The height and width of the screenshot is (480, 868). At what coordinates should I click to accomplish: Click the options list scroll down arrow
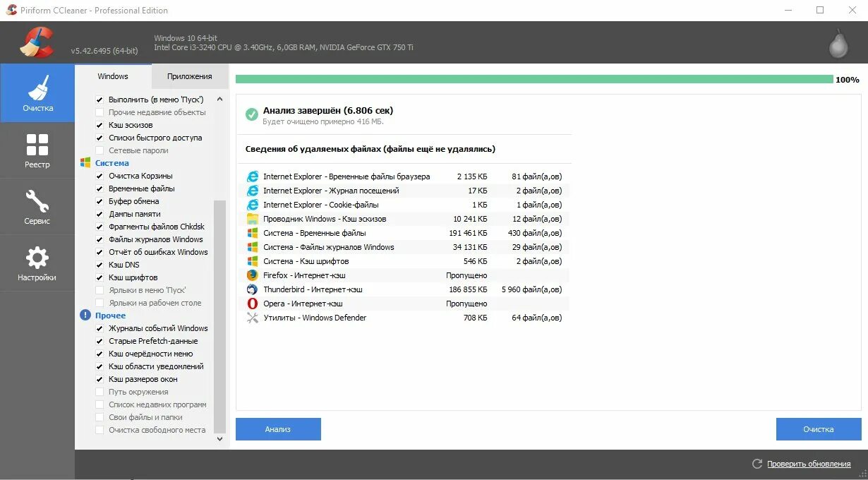point(219,438)
